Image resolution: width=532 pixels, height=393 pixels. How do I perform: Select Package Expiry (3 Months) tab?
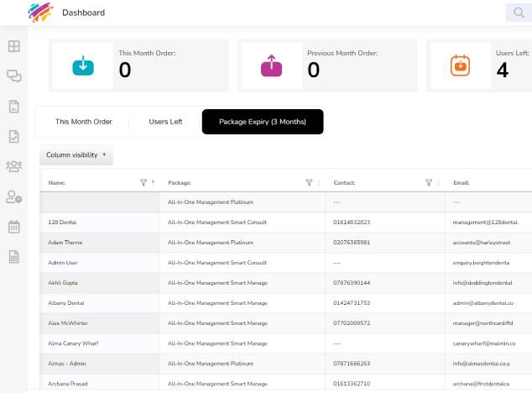click(x=263, y=122)
